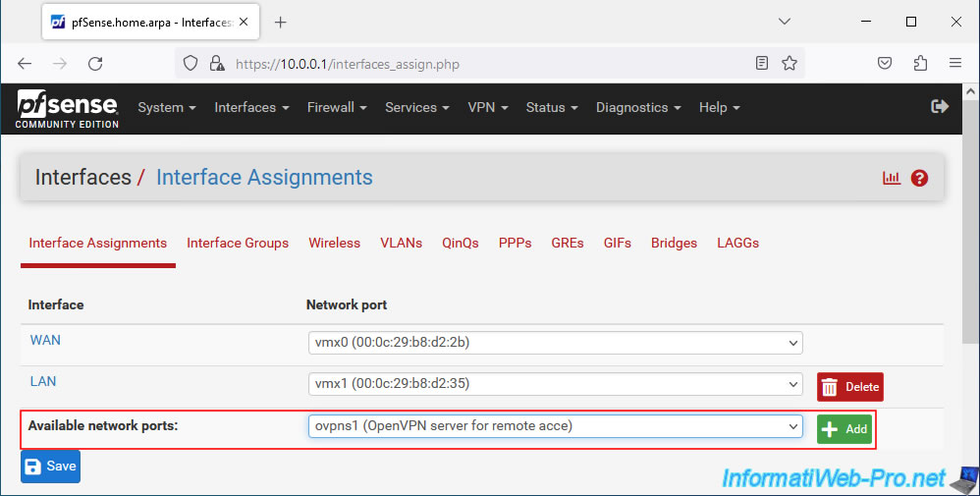
Task: Open the list all tabs chevron
Action: 785,22
